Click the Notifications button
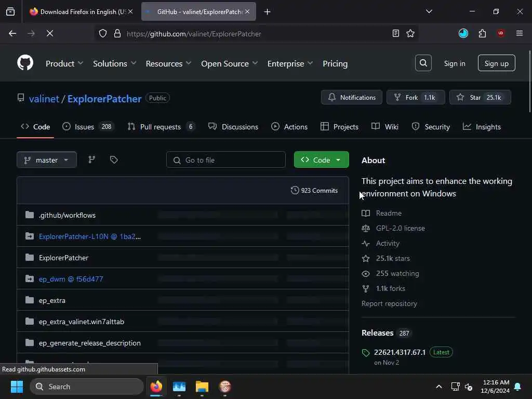Image resolution: width=532 pixels, height=399 pixels. point(352,97)
